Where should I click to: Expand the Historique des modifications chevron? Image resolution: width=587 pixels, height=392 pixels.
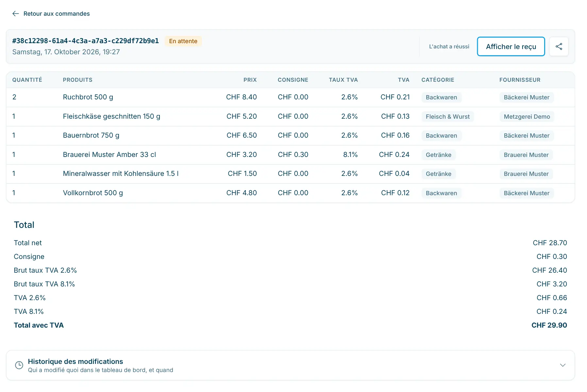coord(563,365)
